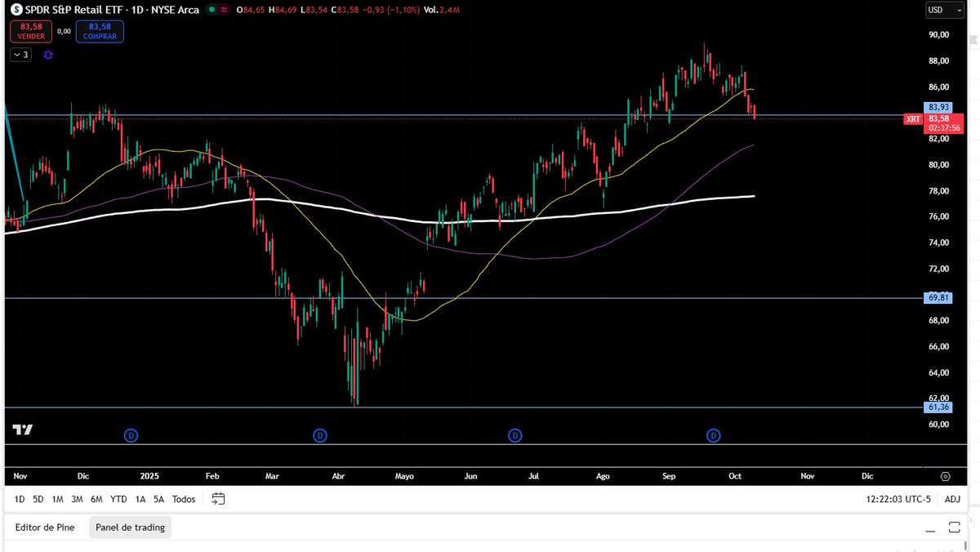Click the VENDER 83,58 sell button
This screenshot has height=552, width=980.
click(31, 31)
